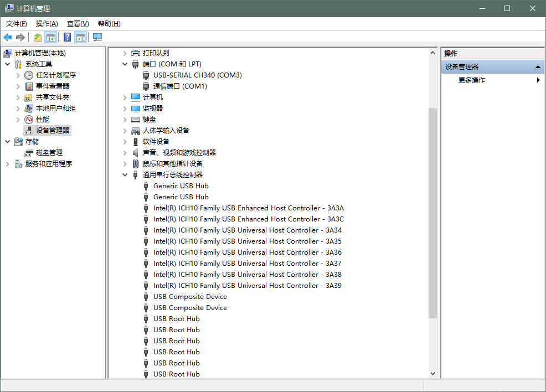
Task: Click the blue Help toolbar icon
Action: point(68,37)
